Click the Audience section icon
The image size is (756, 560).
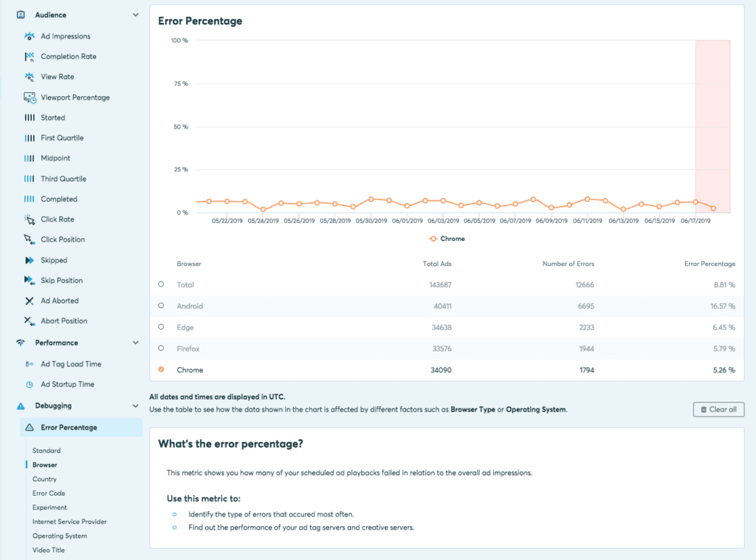21,15
